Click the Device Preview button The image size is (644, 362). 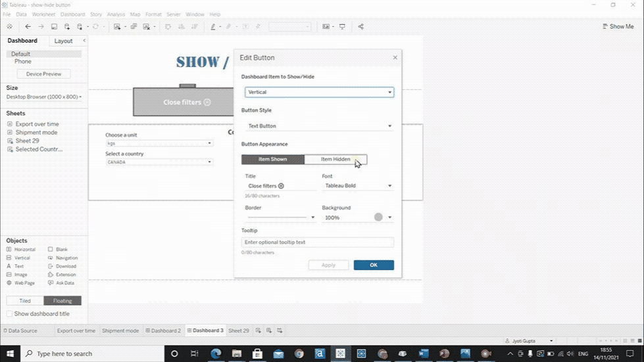click(43, 74)
